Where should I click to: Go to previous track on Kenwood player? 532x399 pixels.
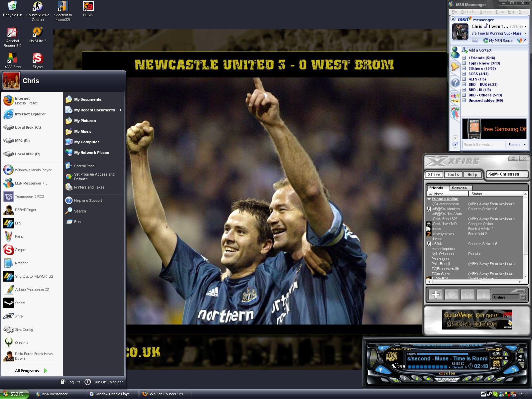click(x=477, y=378)
